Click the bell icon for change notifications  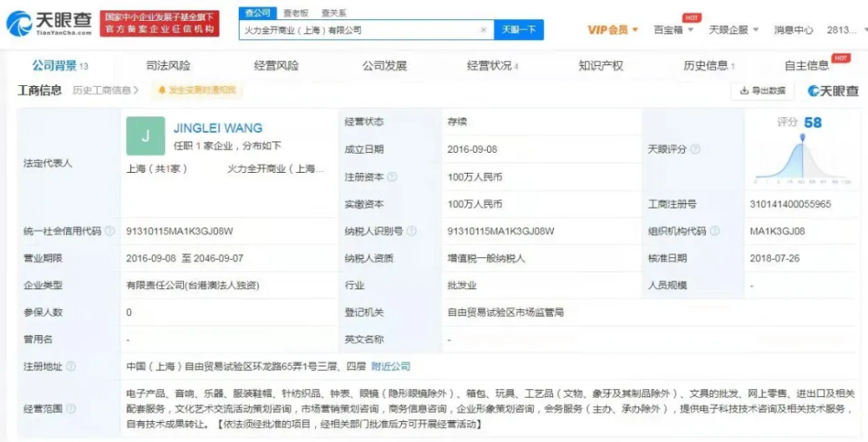161,90
